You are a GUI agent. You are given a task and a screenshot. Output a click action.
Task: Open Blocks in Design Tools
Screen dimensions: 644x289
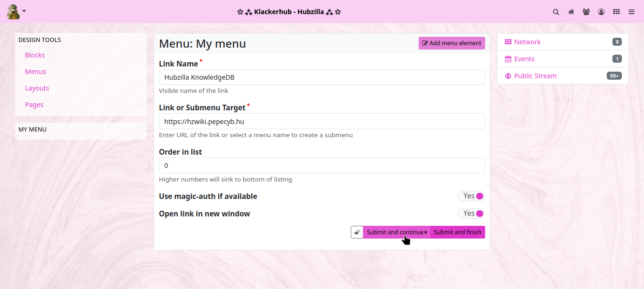35,55
